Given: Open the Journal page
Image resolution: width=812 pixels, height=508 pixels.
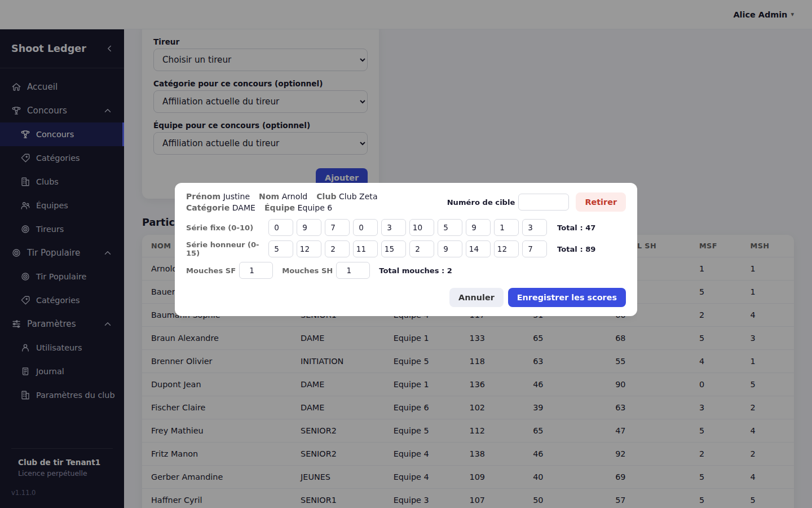Looking at the screenshot, I should pos(62,371).
